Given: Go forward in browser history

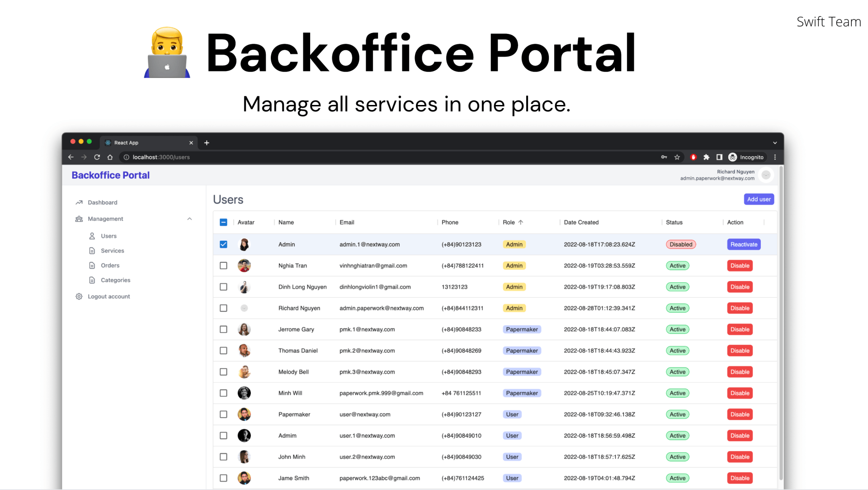Looking at the screenshot, I should click(84, 157).
